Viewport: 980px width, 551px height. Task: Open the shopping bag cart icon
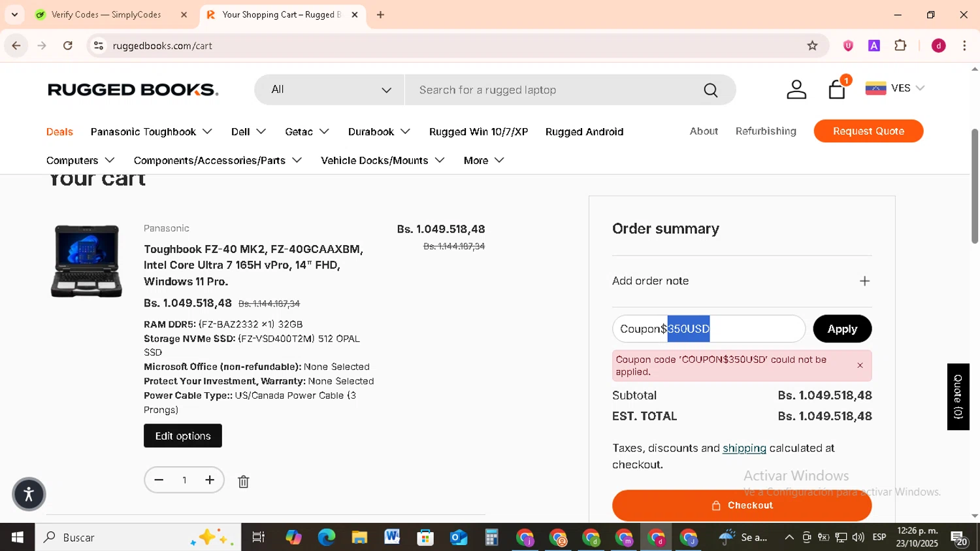[x=838, y=89]
